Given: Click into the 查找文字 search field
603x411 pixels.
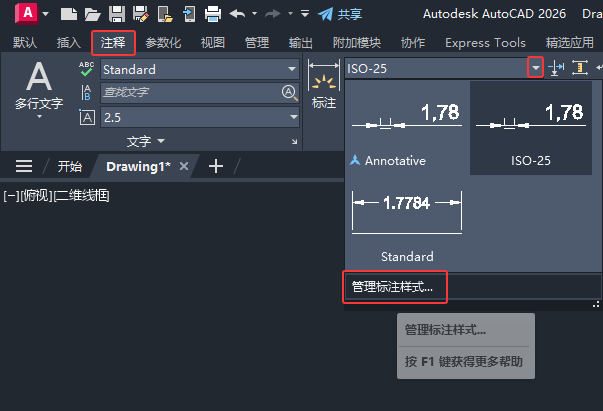Looking at the screenshot, I should pos(190,92).
